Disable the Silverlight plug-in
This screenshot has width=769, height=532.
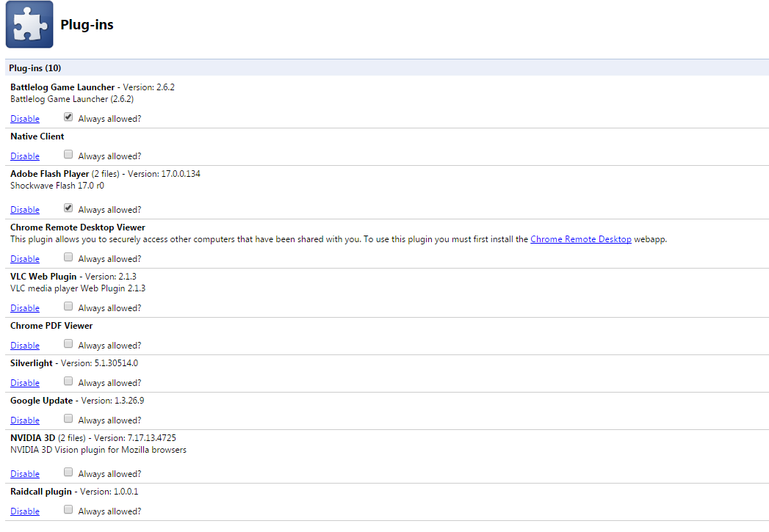pyautogui.click(x=25, y=383)
